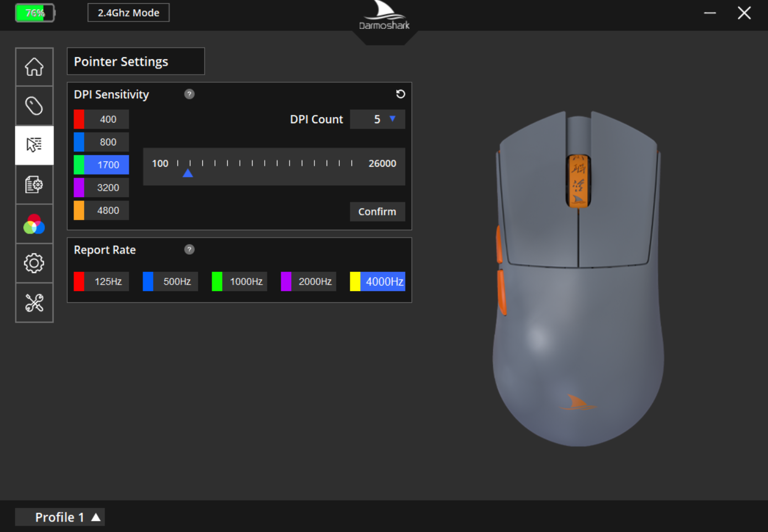Close the Darmoshark window
The image size is (768, 532).
coord(744,13)
